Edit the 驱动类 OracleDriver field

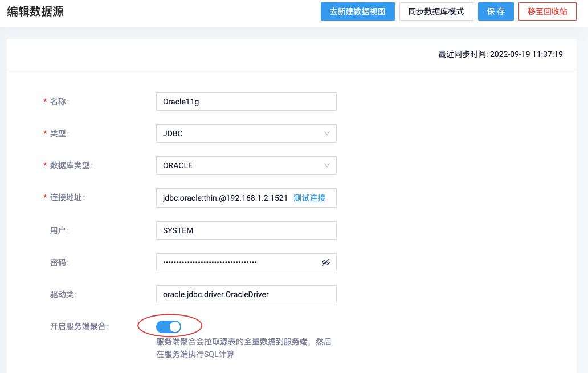(x=246, y=294)
